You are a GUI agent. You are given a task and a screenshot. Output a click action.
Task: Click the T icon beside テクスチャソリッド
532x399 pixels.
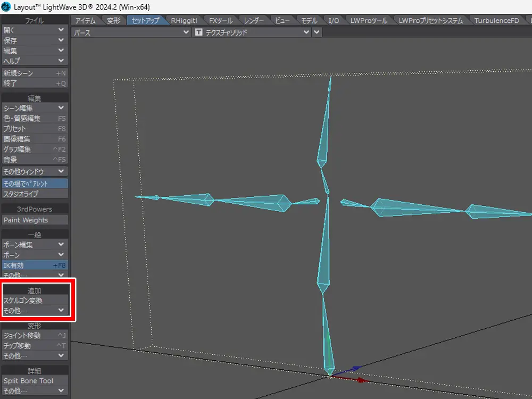pyautogui.click(x=199, y=32)
